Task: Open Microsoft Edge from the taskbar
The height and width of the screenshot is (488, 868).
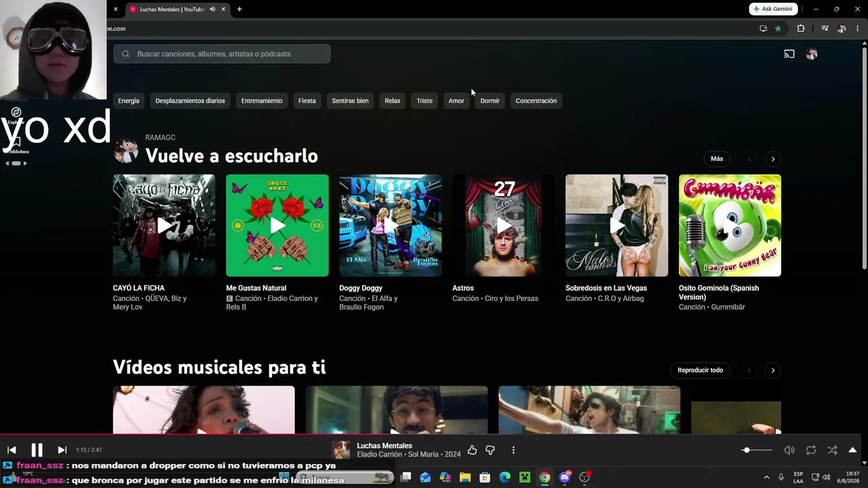Action: click(505, 477)
